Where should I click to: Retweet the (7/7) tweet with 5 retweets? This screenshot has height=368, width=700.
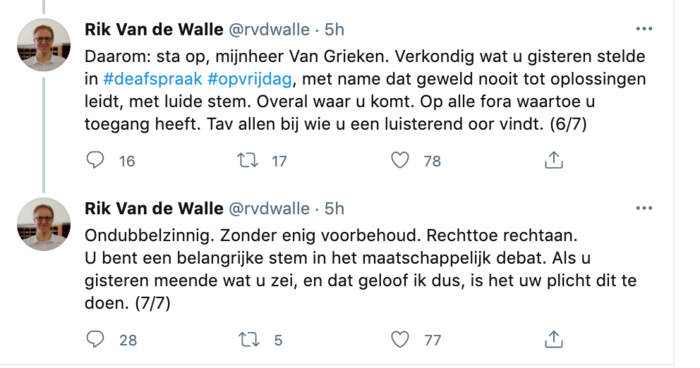pos(248,339)
